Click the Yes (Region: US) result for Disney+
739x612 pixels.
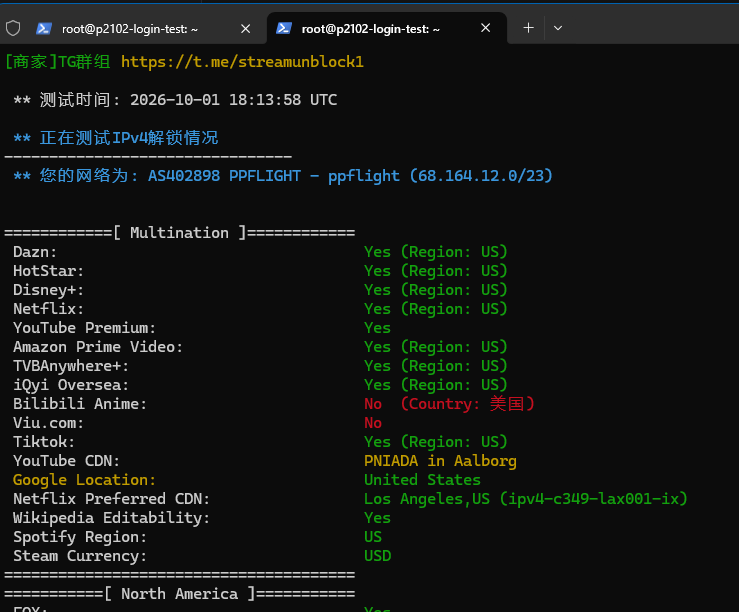[x=435, y=290]
